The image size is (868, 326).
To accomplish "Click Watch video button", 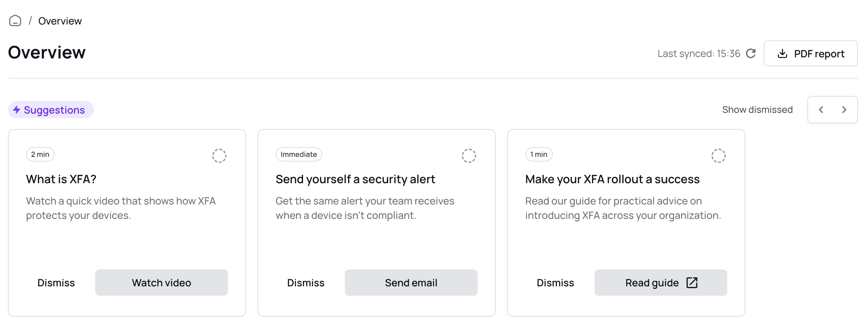I will [x=162, y=283].
